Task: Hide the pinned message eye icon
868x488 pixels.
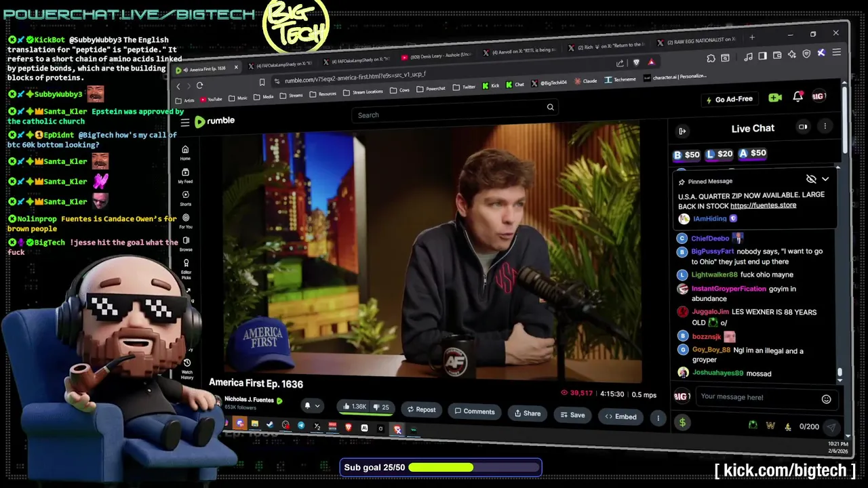Action: click(811, 179)
